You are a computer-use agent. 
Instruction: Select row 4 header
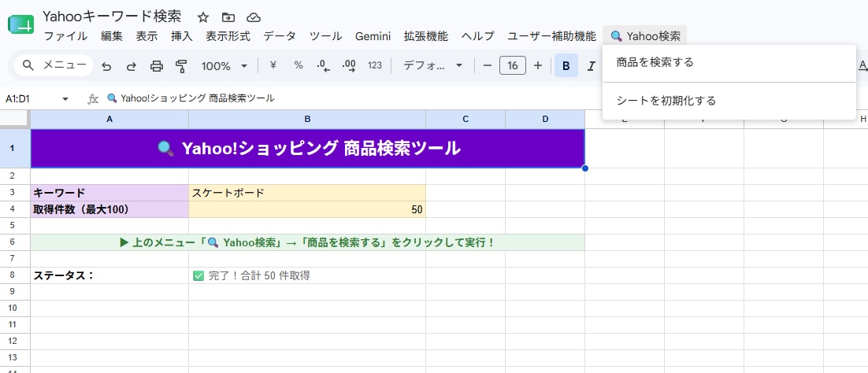point(15,209)
